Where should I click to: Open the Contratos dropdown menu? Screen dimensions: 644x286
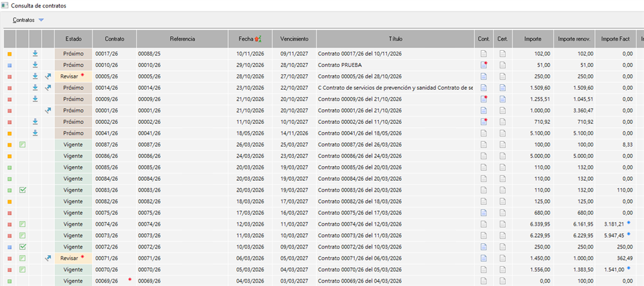point(28,20)
